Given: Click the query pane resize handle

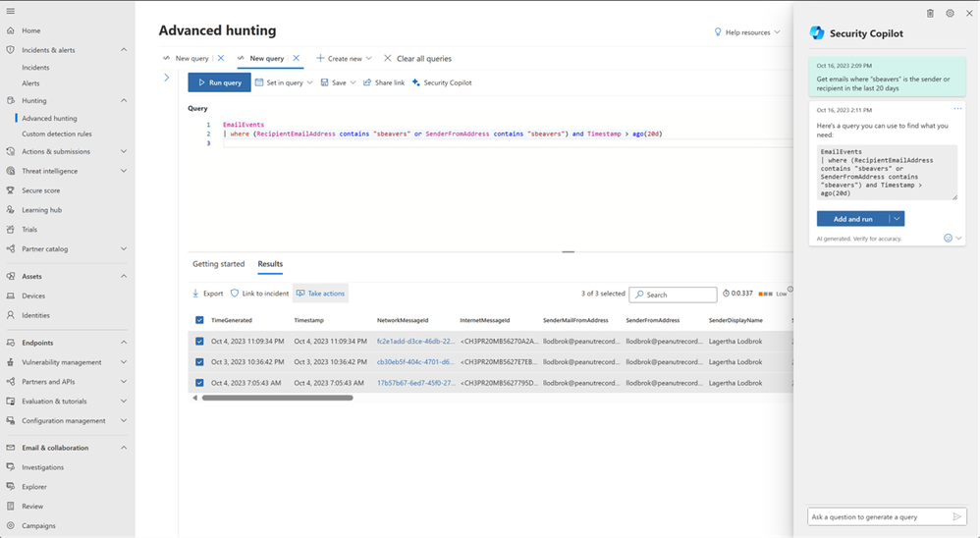Looking at the screenshot, I should (569, 251).
